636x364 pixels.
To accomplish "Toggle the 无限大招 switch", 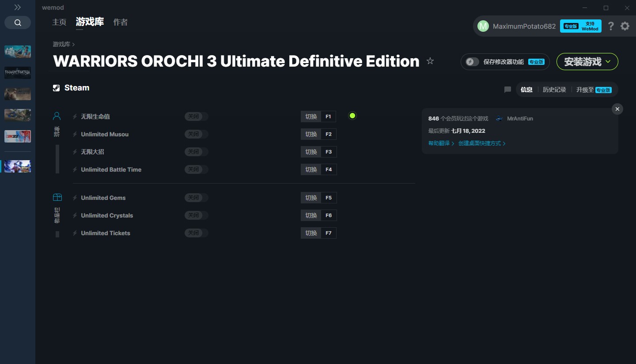I will (196, 152).
